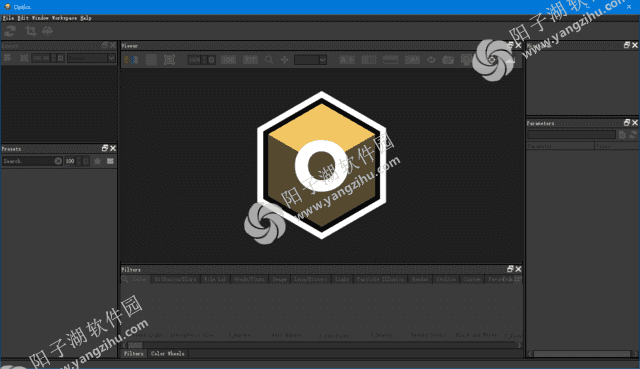Viewport: 640px width, 369px height.
Task: Select the Diffusion/Blurs filter tab
Action: click(x=176, y=279)
